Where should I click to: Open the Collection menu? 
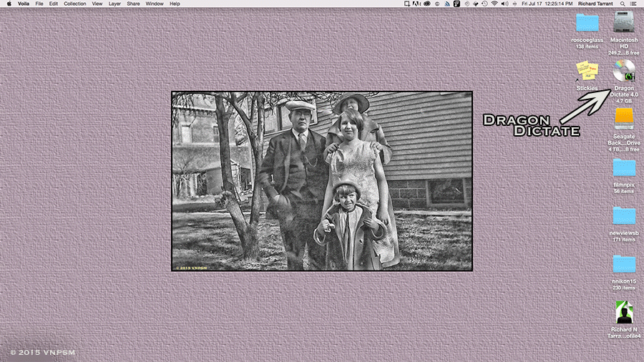pos(74,4)
